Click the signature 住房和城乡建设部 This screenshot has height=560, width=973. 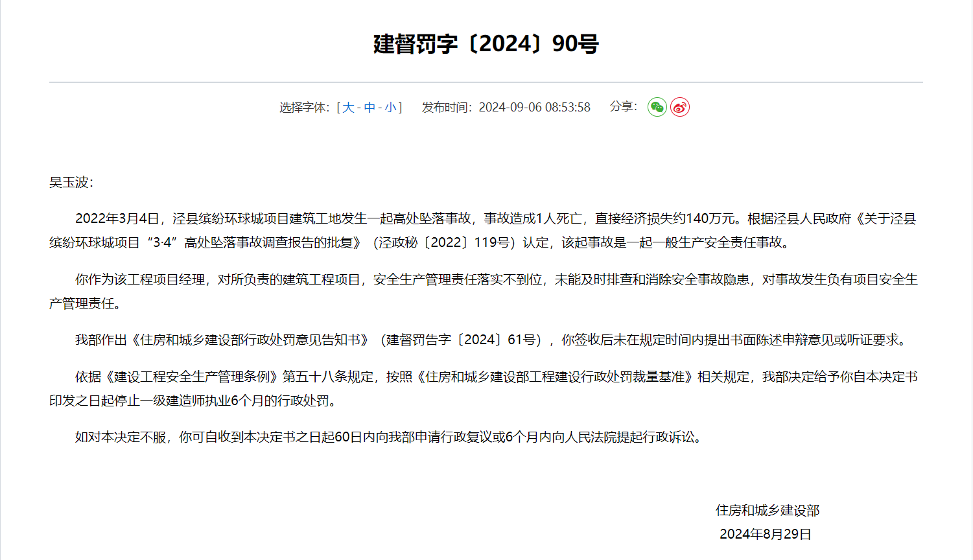coord(768,511)
